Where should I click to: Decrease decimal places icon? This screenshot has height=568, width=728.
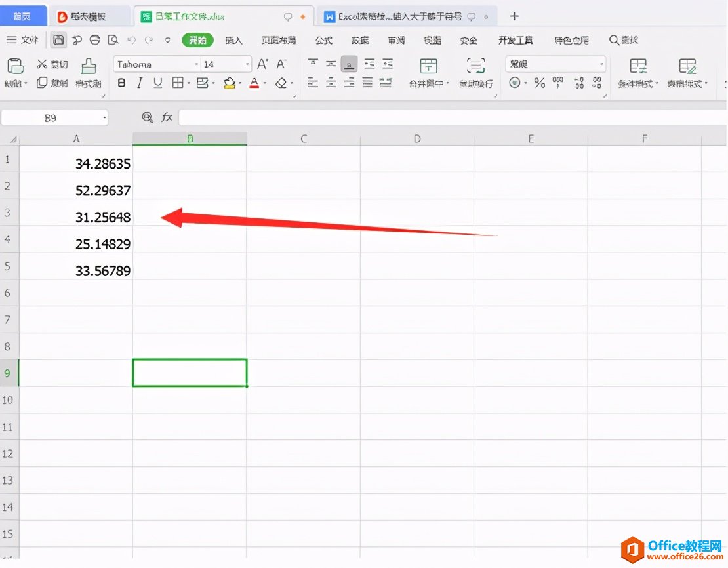point(597,83)
